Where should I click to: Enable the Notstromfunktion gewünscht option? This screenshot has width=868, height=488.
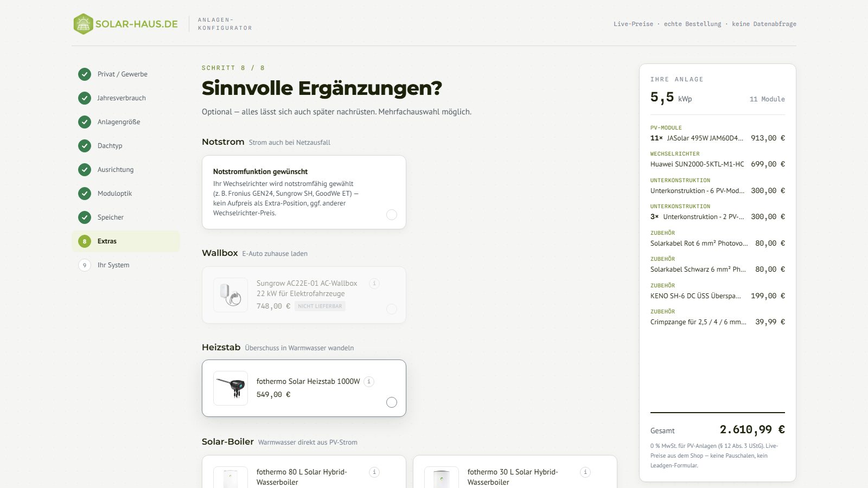(392, 215)
